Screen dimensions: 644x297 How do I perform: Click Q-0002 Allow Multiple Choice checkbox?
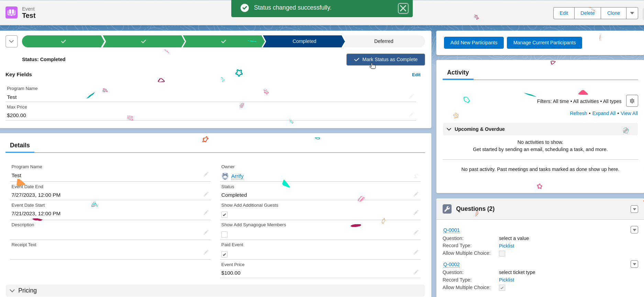(x=502, y=288)
